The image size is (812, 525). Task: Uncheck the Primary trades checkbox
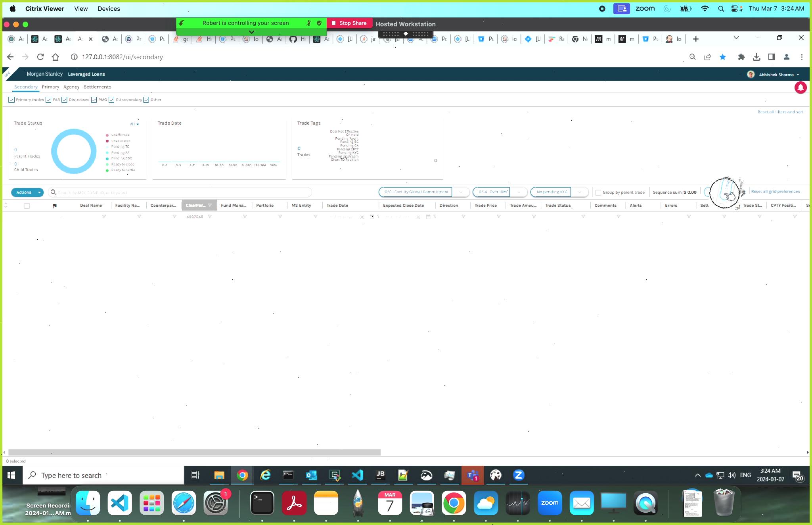pyautogui.click(x=11, y=100)
